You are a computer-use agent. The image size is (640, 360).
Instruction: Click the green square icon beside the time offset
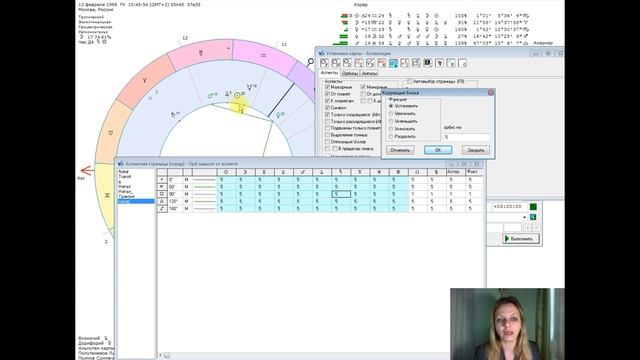point(533,207)
